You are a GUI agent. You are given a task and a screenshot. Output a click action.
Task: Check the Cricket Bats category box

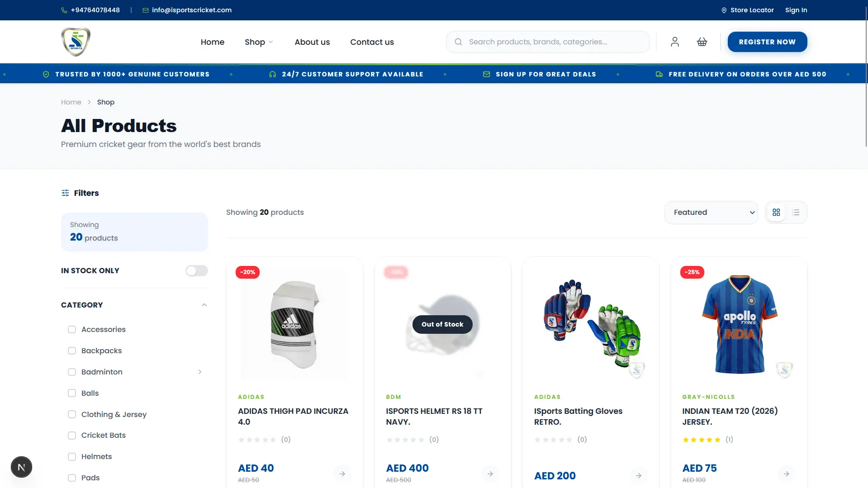click(72, 435)
